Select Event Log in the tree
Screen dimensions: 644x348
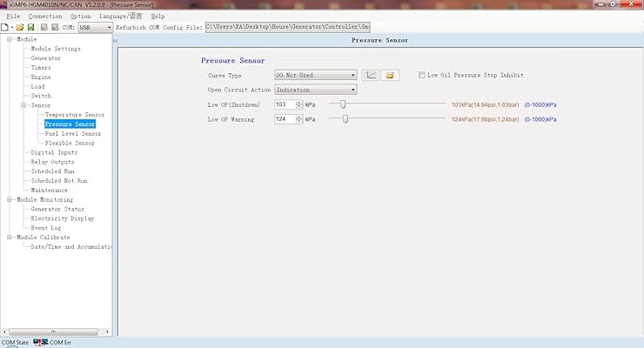[x=46, y=228]
